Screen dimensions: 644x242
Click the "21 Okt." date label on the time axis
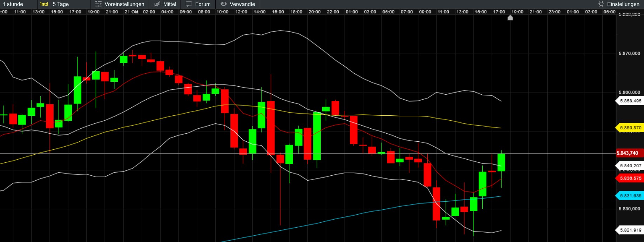pyautogui.click(x=132, y=12)
